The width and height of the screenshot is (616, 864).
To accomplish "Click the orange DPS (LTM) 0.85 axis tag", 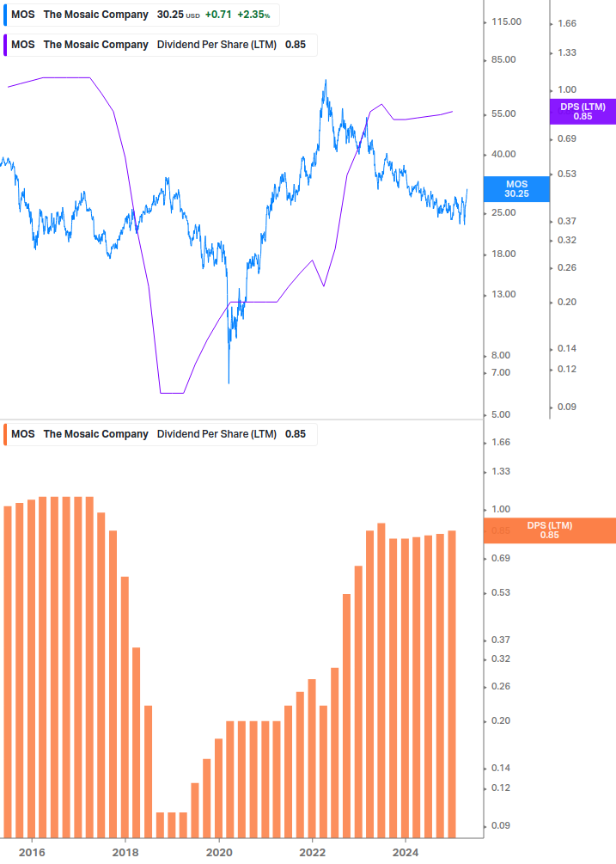I will [549, 530].
